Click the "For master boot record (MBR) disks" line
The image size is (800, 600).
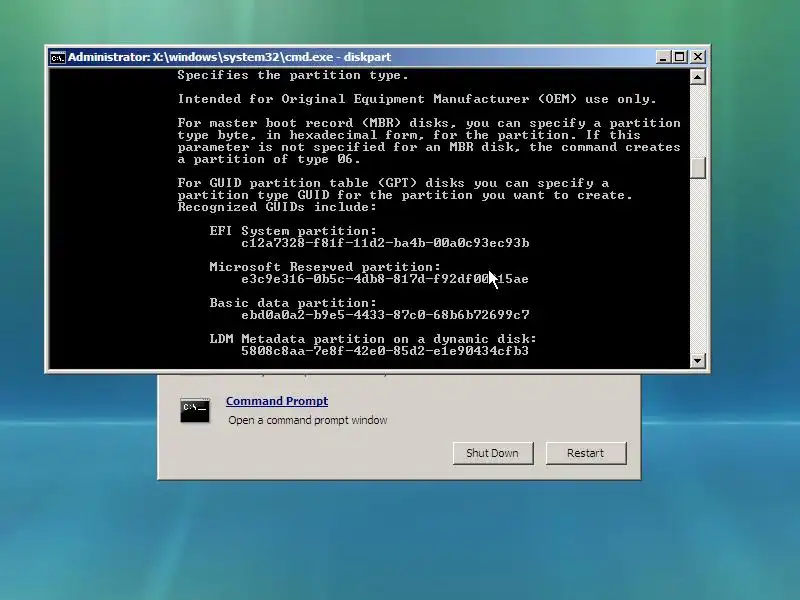coord(429,123)
